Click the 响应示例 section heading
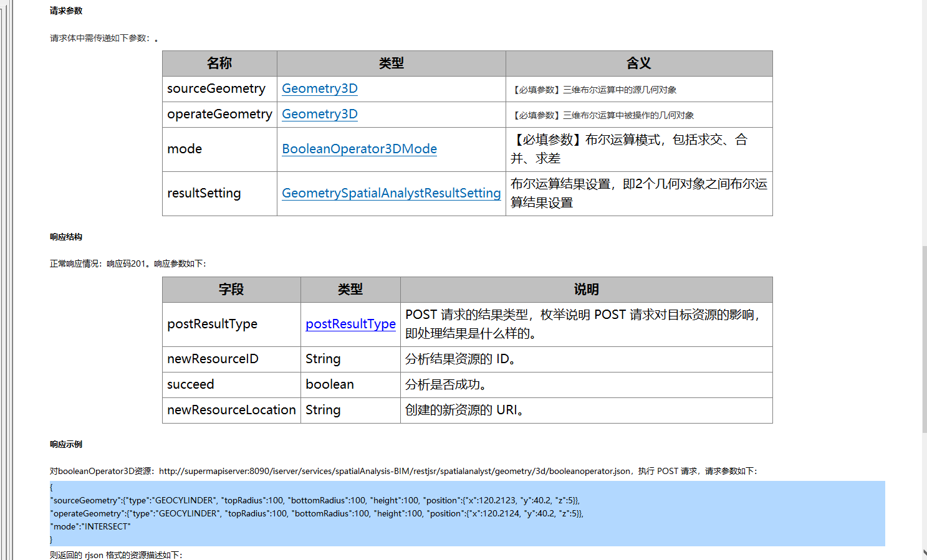The height and width of the screenshot is (560, 927). click(66, 444)
